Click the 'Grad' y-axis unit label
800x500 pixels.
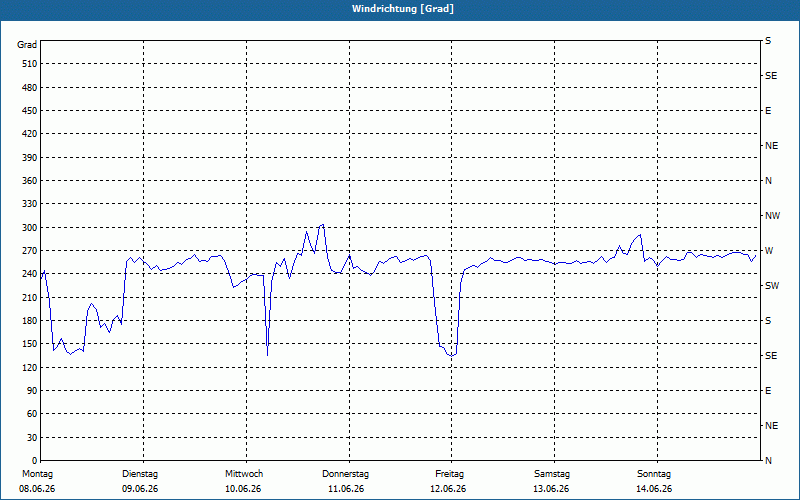point(27,45)
